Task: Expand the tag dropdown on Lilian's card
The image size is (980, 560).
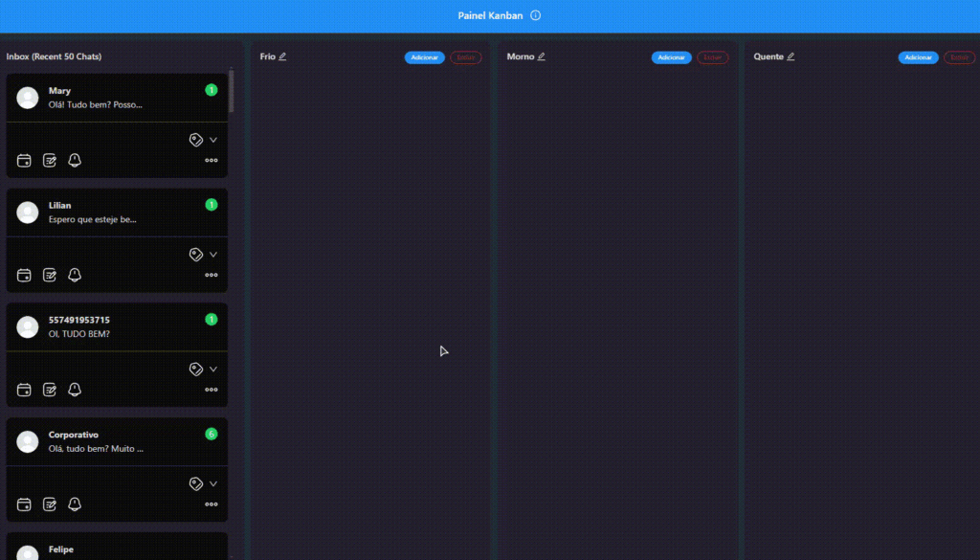Action: point(213,255)
